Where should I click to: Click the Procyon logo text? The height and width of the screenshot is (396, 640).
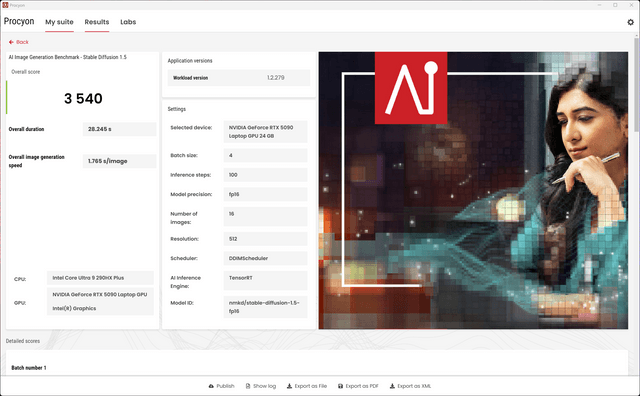click(x=19, y=21)
